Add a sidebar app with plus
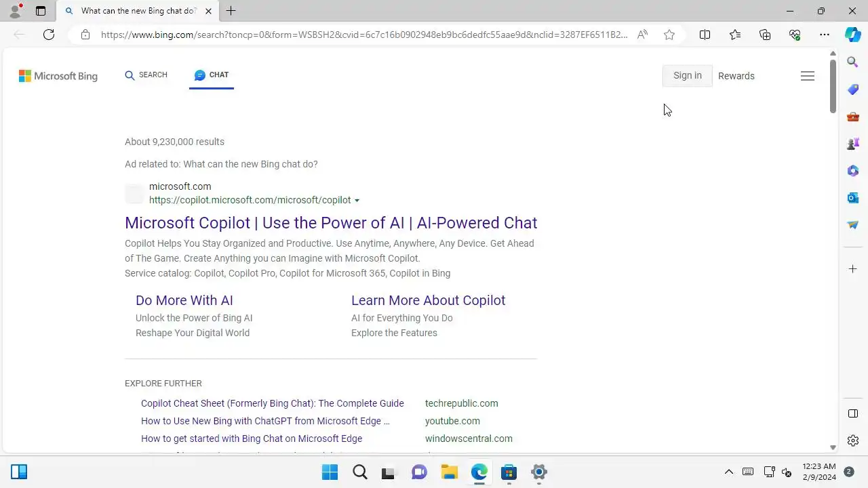868x488 pixels. point(853,269)
